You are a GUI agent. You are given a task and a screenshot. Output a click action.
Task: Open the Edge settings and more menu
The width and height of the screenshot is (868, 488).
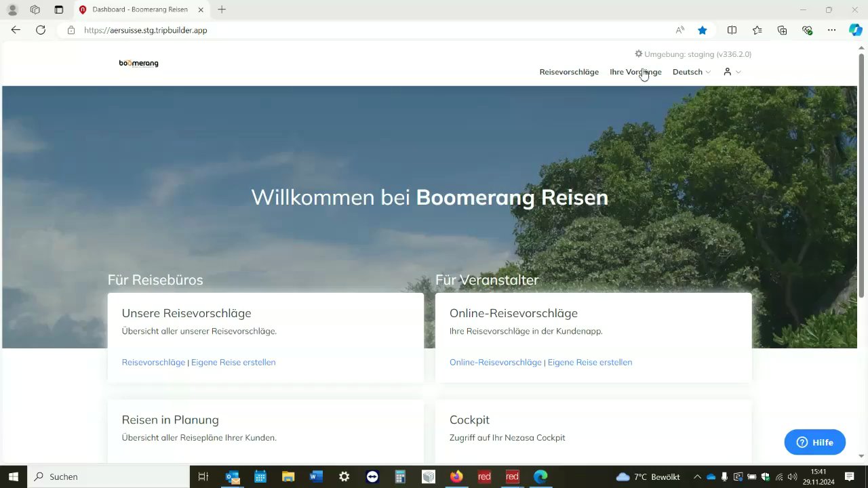click(x=832, y=30)
